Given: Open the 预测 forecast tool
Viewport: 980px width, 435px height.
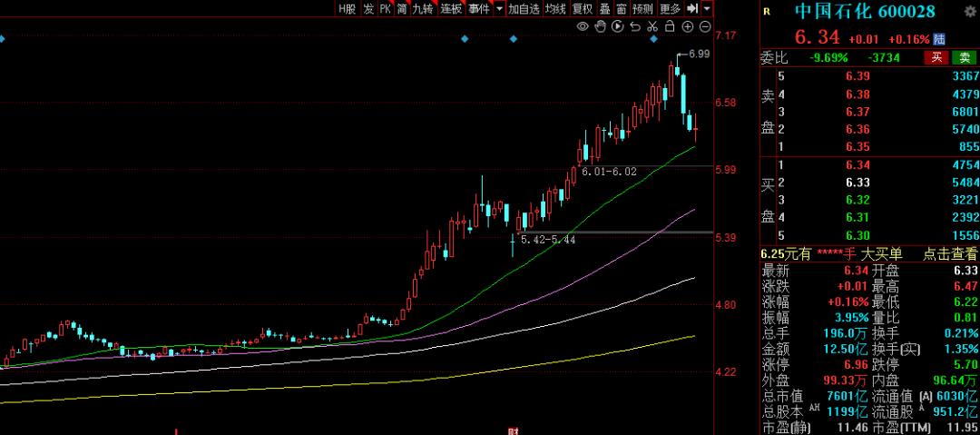Looking at the screenshot, I should (642, 9).
